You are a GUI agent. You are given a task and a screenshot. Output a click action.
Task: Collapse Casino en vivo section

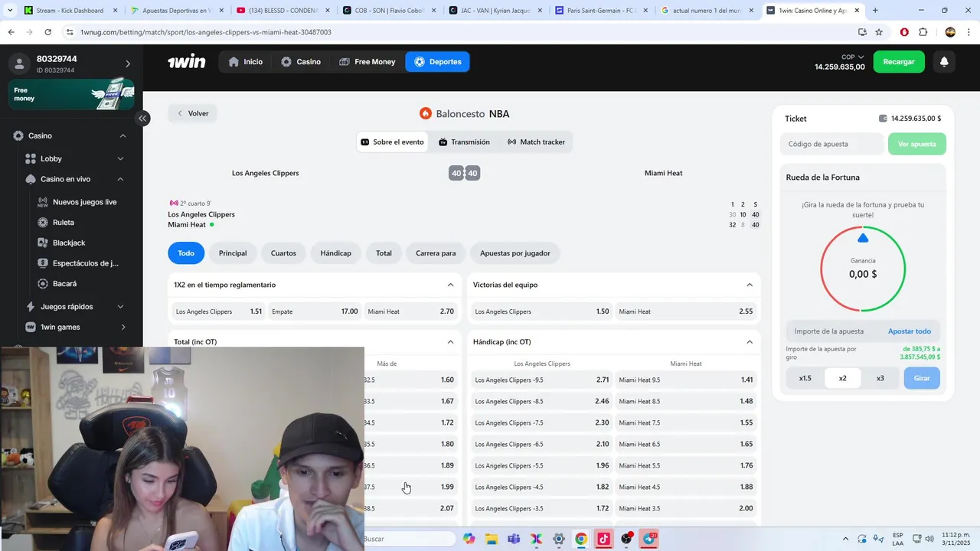click(120, 179)
